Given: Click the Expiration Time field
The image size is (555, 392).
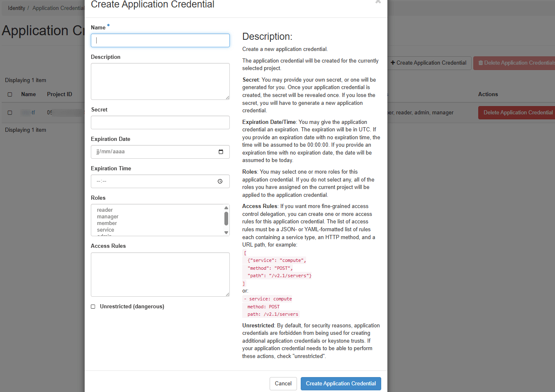Looking at the screenshot, I should click(160, 181).
